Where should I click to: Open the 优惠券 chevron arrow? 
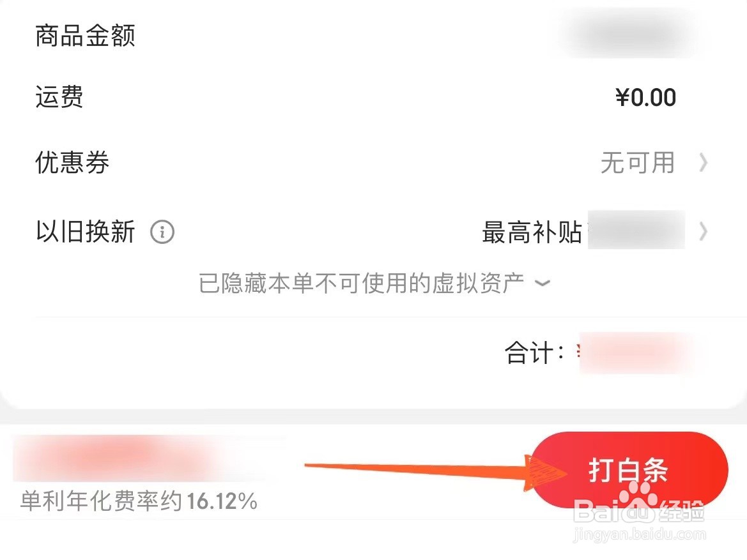[703, 162]
